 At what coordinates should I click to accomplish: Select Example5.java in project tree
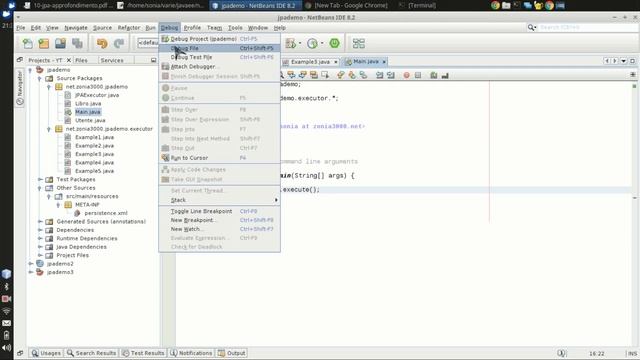tap(94, 171)
